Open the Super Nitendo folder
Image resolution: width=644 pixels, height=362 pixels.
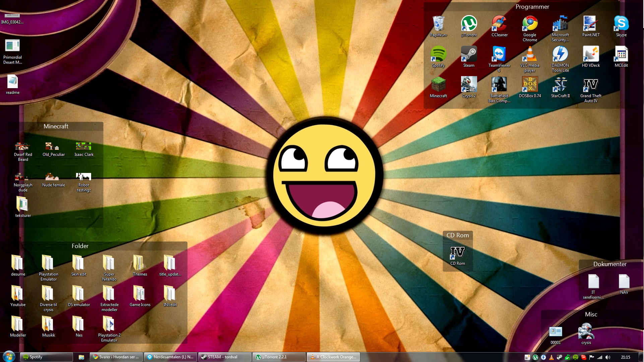109,268
